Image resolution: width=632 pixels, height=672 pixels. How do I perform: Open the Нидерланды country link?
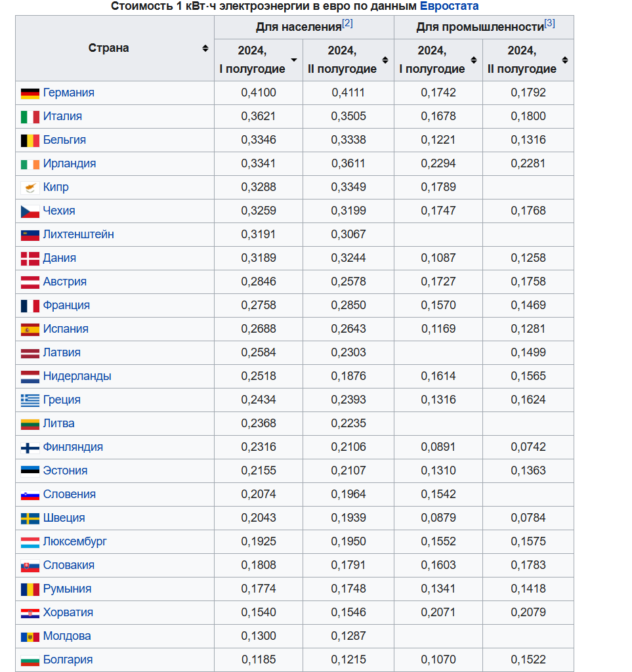[x=77, y=377]
